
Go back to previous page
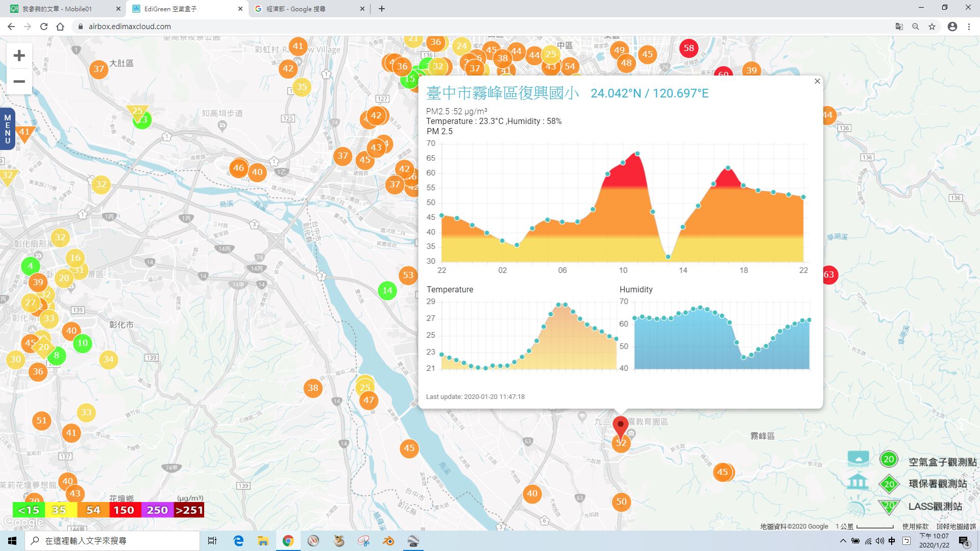point(11,27)
